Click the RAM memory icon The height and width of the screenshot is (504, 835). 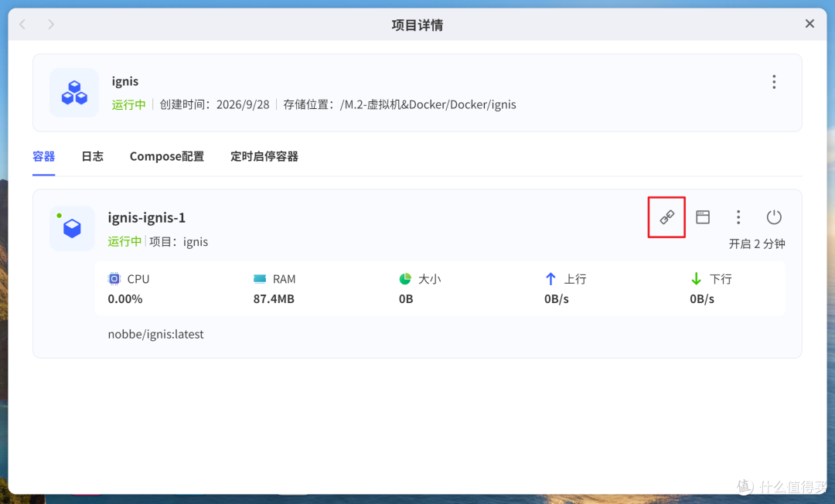coord(260,279)
